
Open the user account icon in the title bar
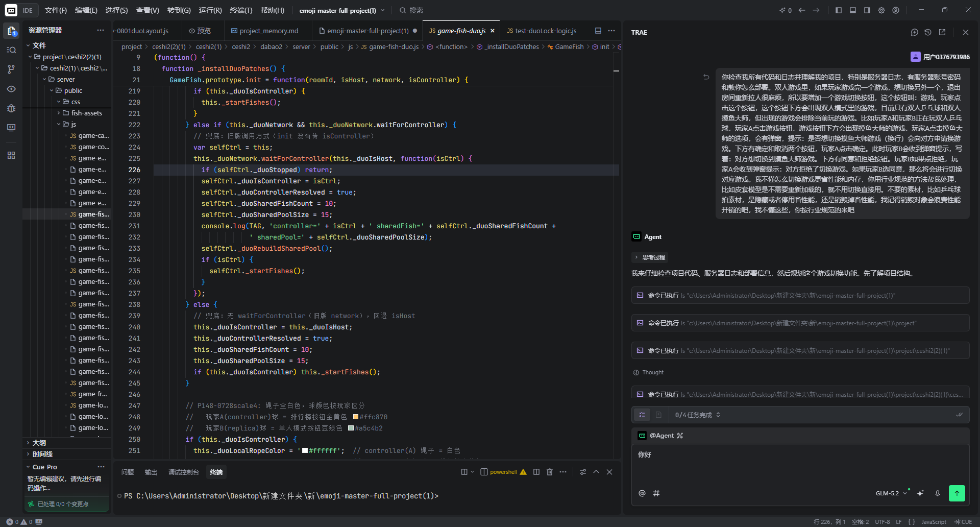point(896,10)
